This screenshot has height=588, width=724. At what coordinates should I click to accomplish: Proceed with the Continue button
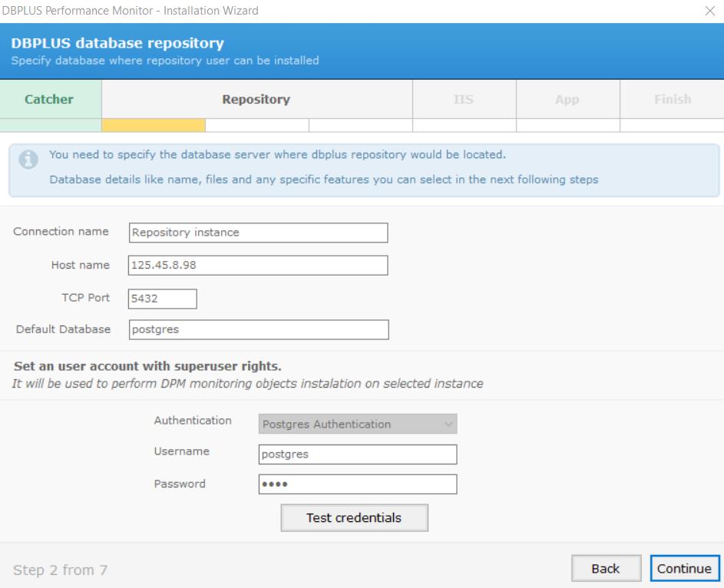685,568
